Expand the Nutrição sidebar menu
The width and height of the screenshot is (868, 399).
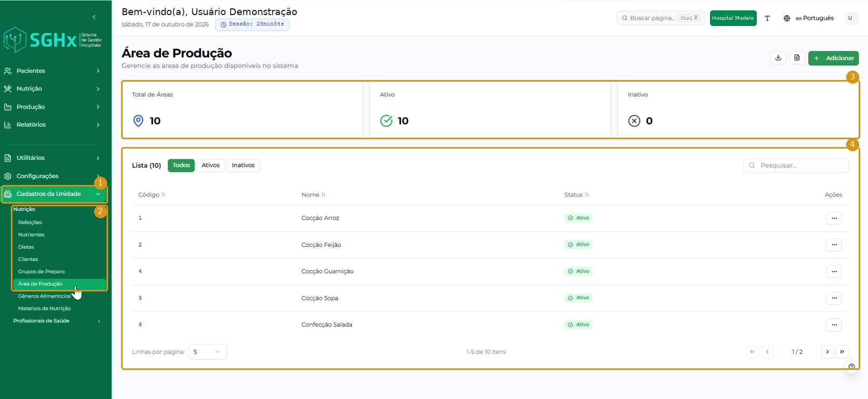coord(52,89)
